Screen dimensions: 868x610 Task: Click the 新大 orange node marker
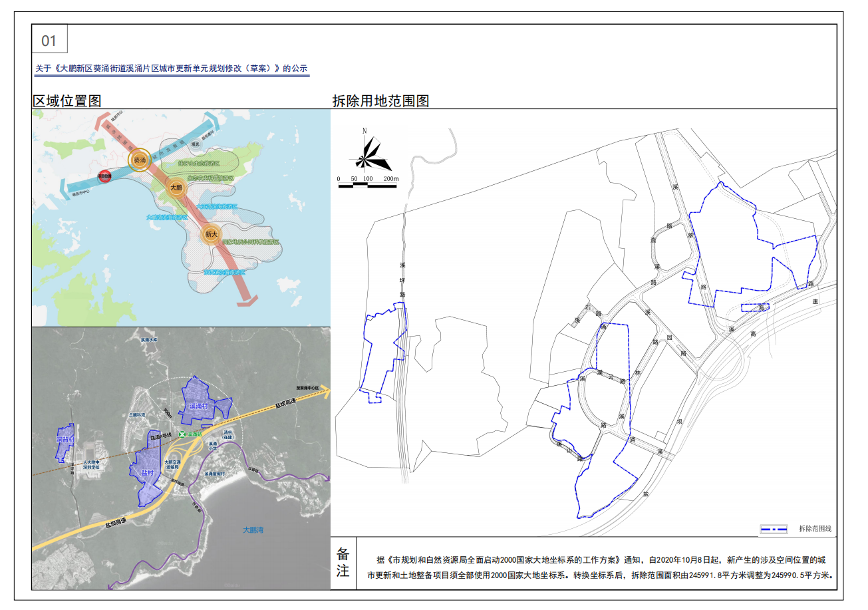click(211, 235)
